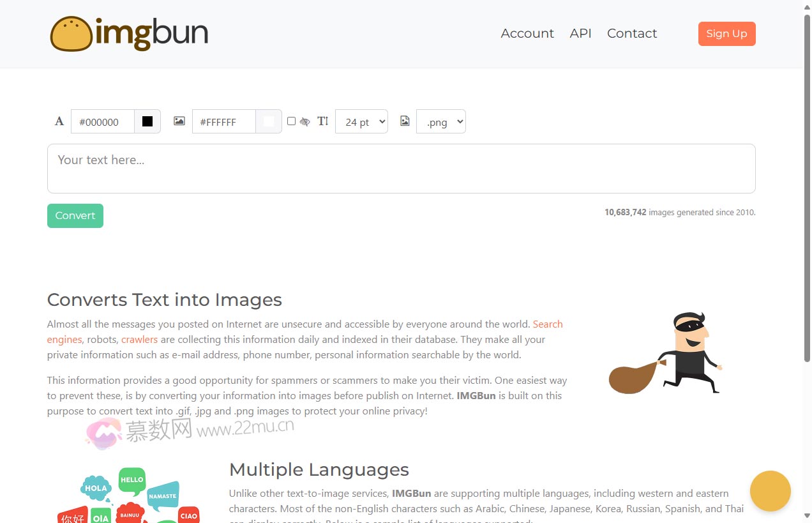Click into the 'Your text here...' box
The width and height of the screenshot is (812, 523).
pos(401,169)
